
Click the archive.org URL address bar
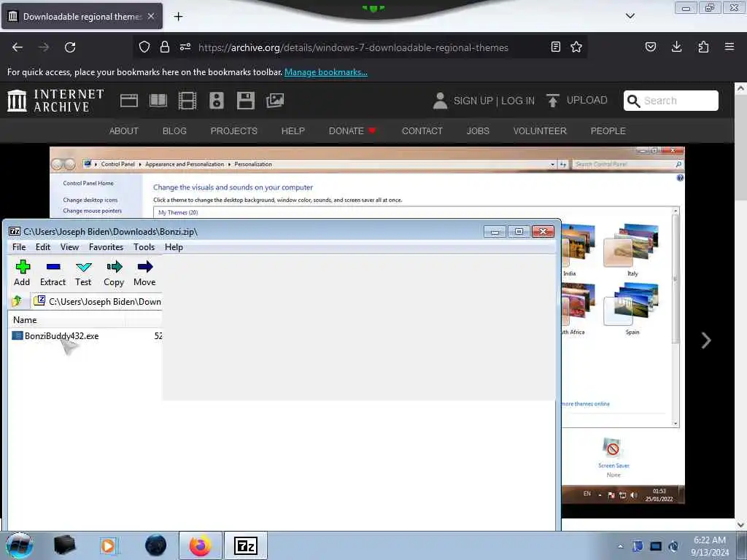(353, 47)
